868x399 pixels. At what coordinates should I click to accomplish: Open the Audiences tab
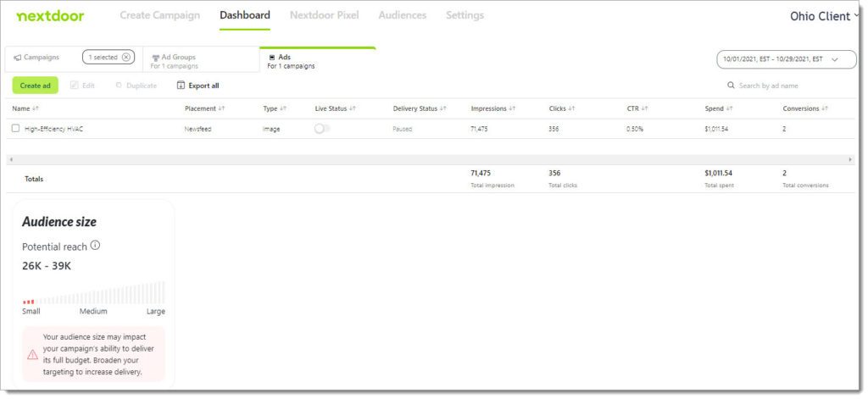point(403,15)
